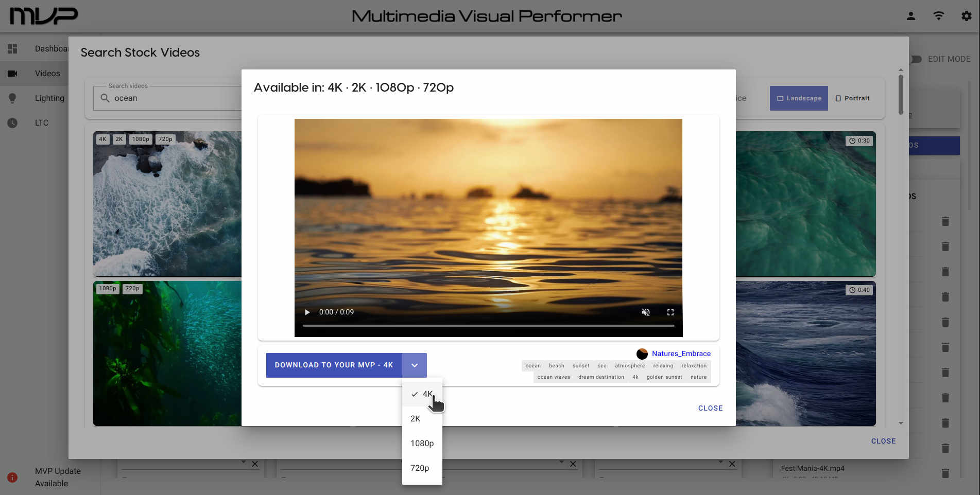This screenshot has width=980, height=495.
Task: Click the user account icon
Action: click(x=910, y=16)
